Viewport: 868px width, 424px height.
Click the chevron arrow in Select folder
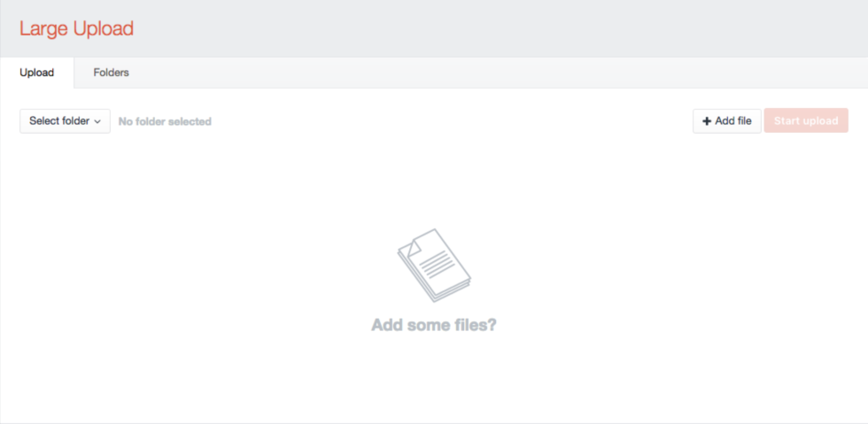97,122
